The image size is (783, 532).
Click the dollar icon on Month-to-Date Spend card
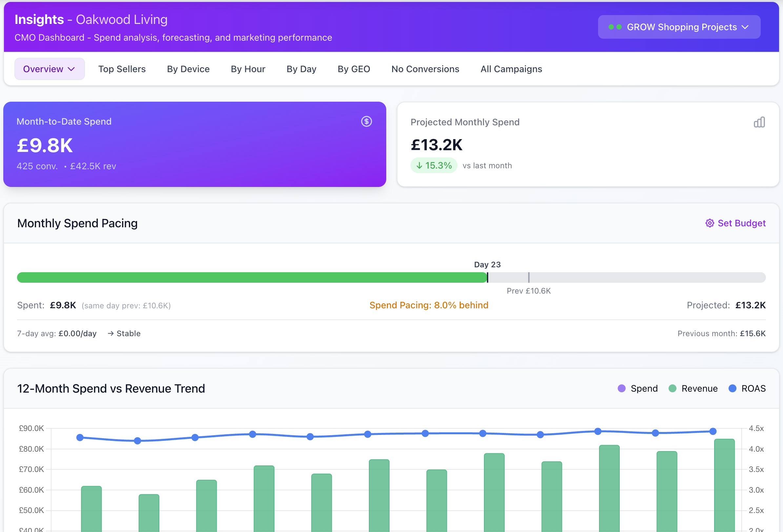click(367, 122)
